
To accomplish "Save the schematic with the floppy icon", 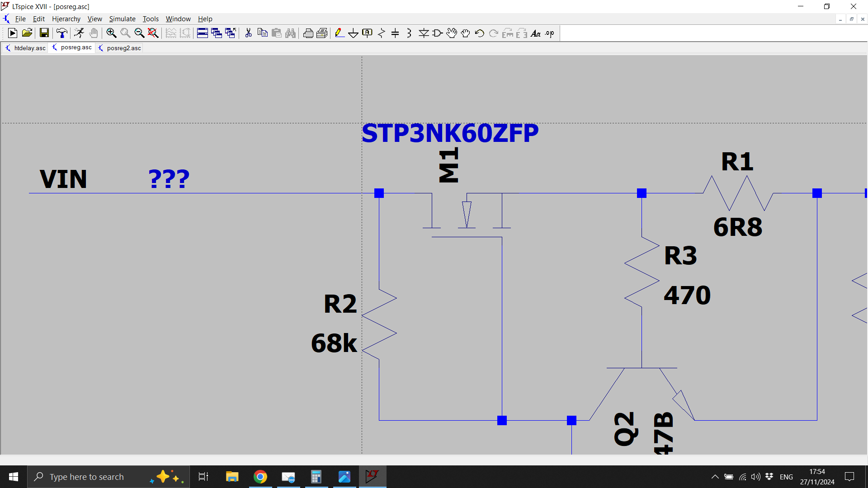I will (x=44, y=33).
